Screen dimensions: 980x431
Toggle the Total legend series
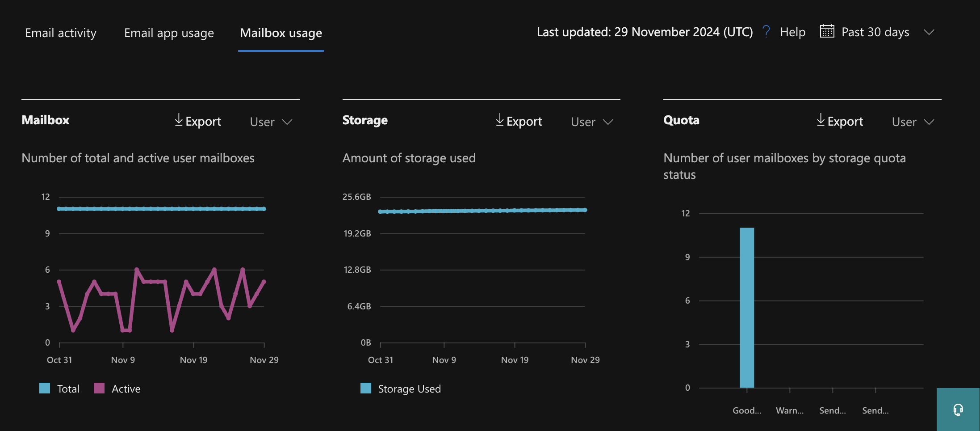point(45,389)
